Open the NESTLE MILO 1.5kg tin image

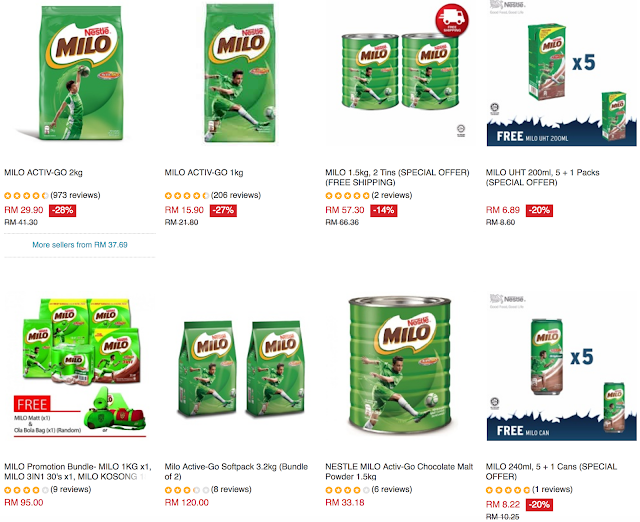pos(400,365)
